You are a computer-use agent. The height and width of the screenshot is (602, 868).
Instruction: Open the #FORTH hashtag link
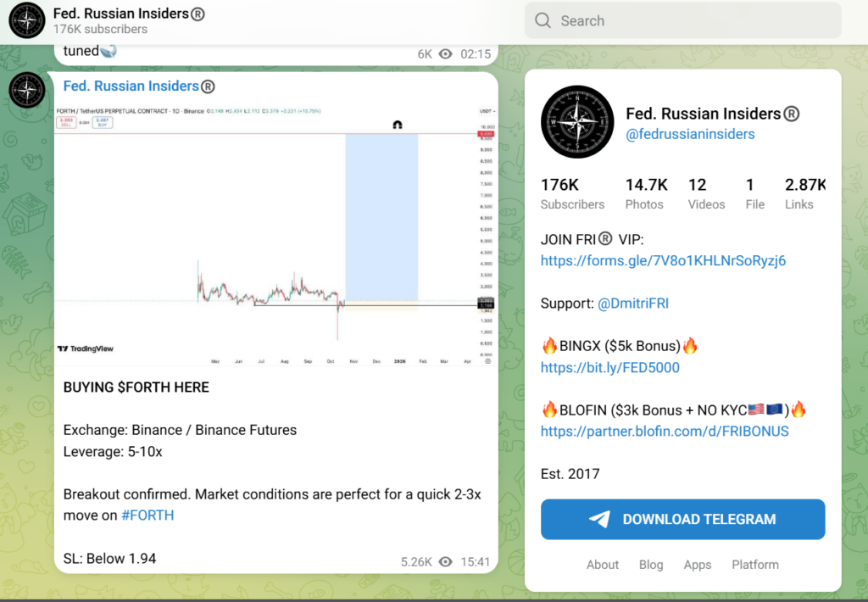147,515
